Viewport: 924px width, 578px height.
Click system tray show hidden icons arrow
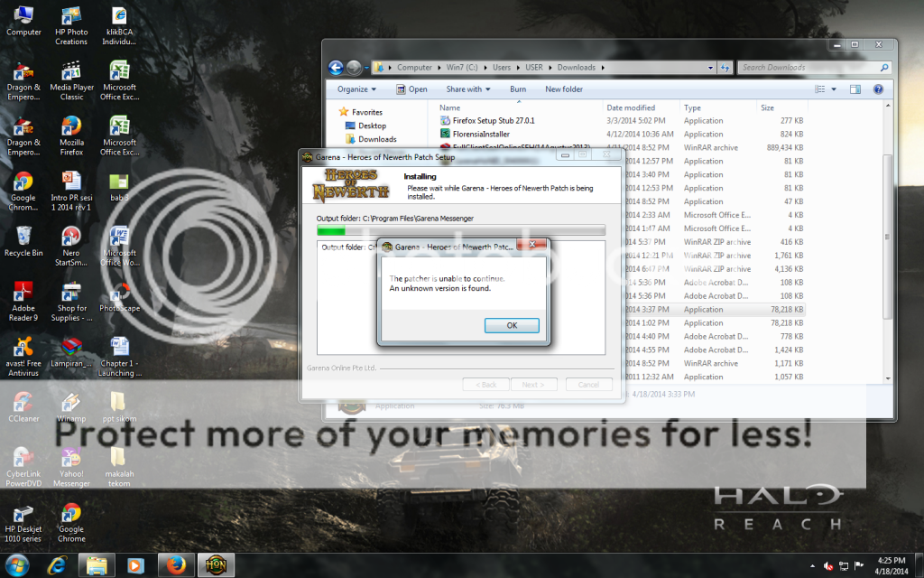tap(813, 566)
